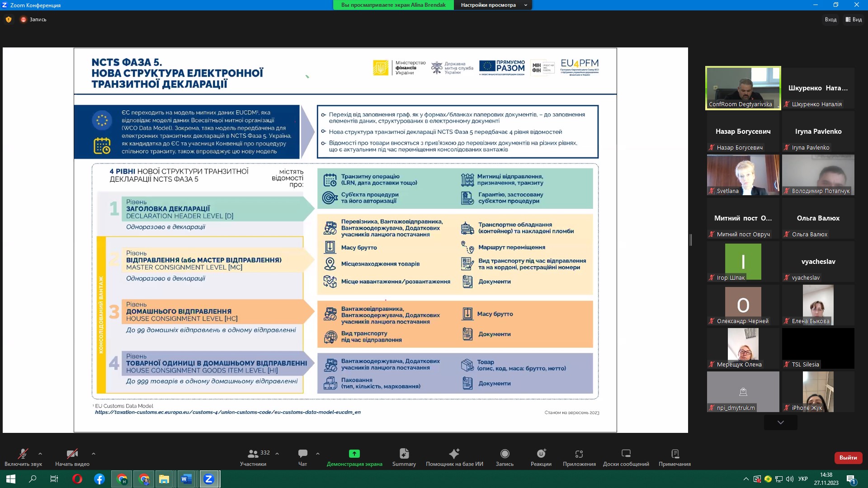Open Доски сообщений whiteboards
The image size is (868, 488).
click(626, 457)
